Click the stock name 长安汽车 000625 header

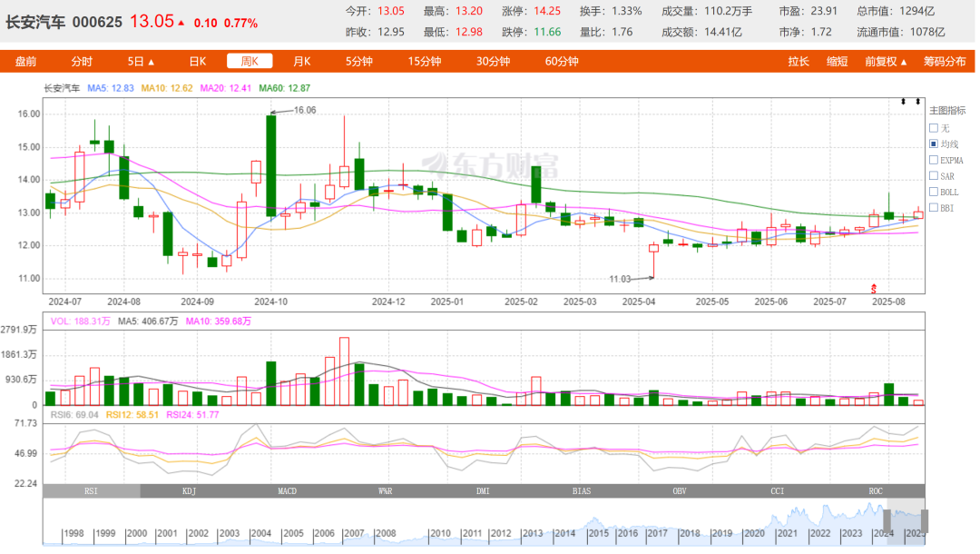[64, 23]
